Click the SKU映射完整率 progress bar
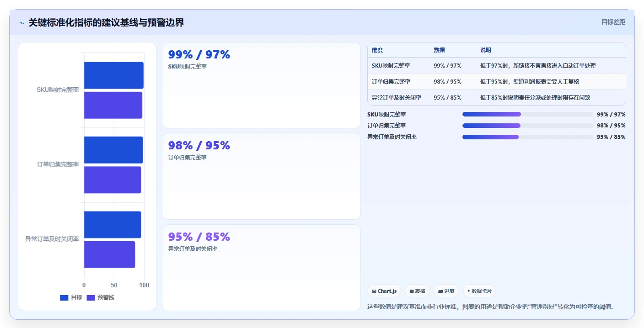This screenshot has width=644, height=328. coord(527,114)
